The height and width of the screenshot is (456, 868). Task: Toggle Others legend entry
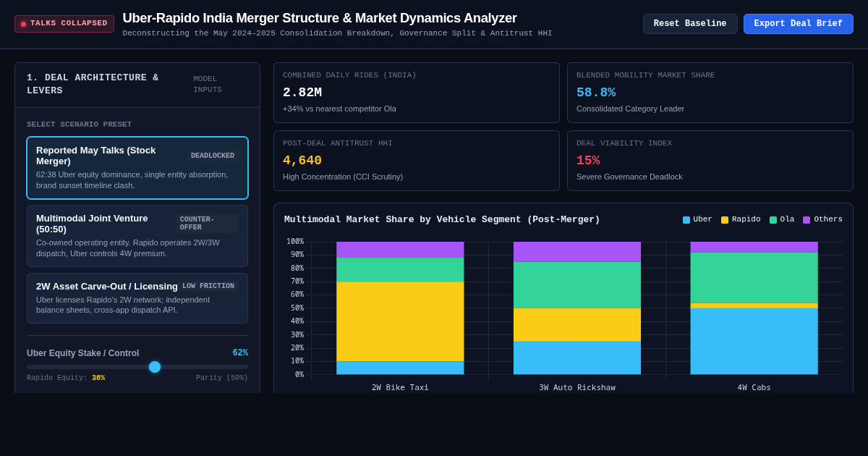[x=822, y=219]
